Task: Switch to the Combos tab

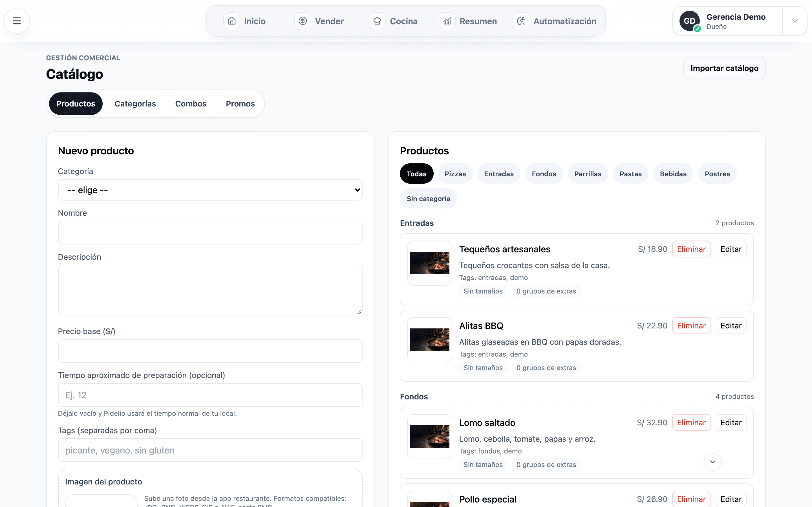Action: (x=191, y=104)
